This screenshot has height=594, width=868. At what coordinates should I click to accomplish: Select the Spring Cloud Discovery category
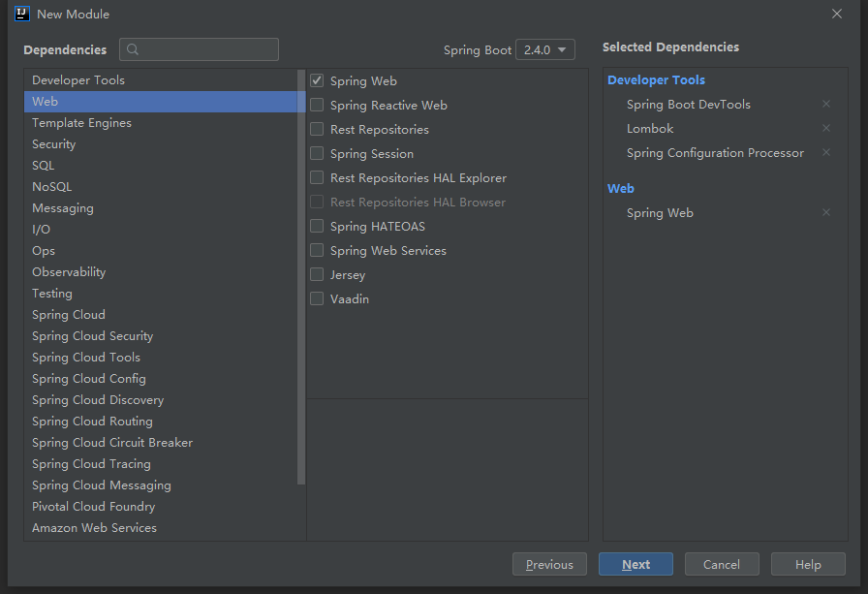[98, 399]
